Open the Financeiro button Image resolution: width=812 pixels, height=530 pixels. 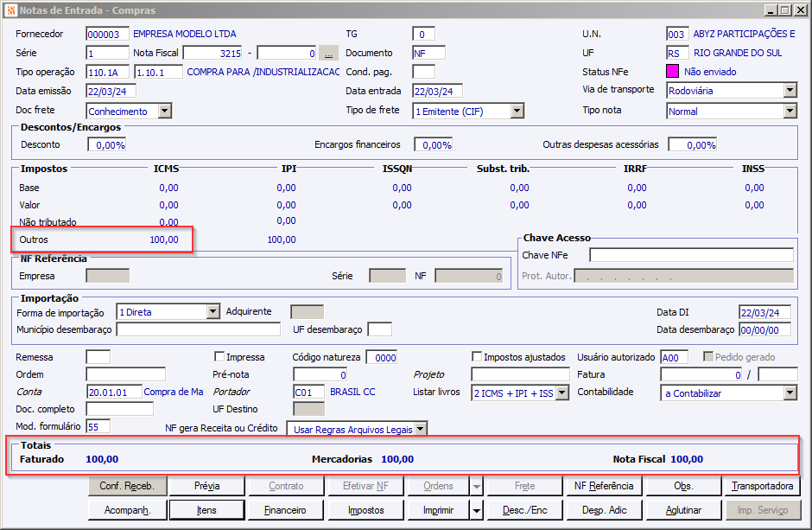pos(285,510)
